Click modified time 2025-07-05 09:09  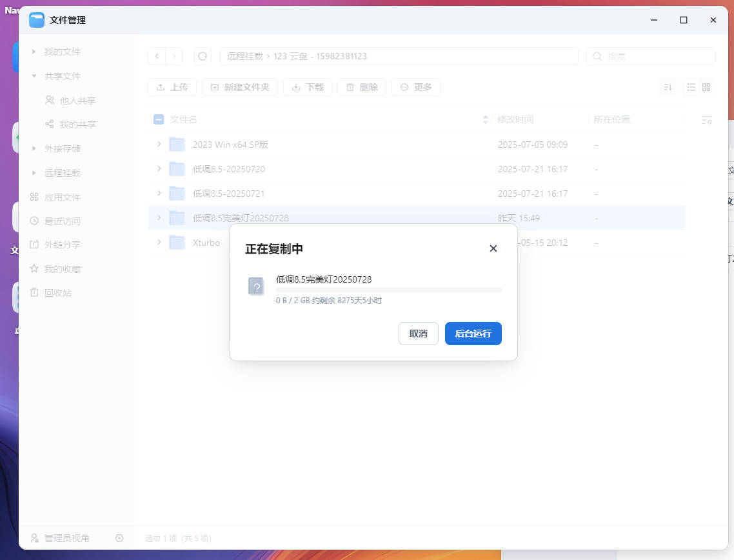[533, 145]
